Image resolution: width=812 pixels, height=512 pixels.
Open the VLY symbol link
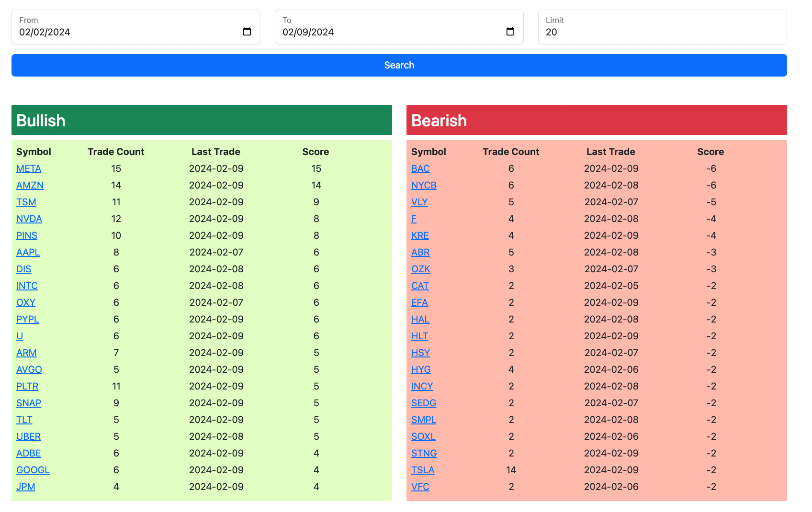[x=419, y=202]
